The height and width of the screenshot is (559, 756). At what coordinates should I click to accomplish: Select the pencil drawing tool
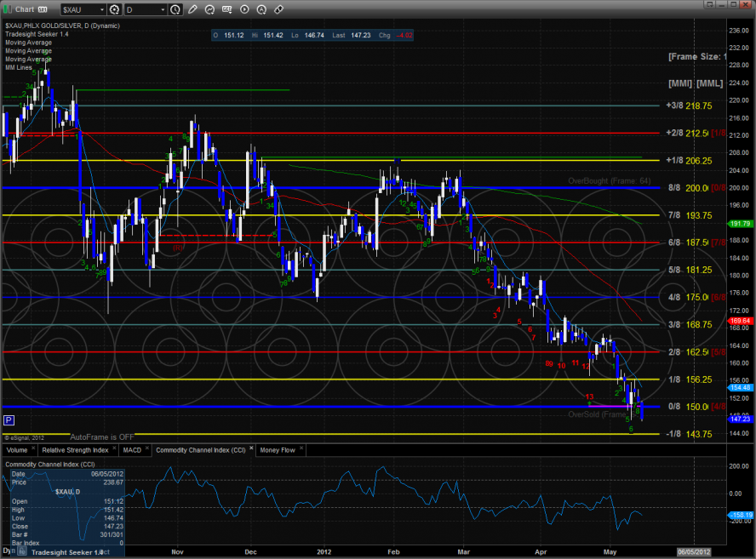pos(193,9)
